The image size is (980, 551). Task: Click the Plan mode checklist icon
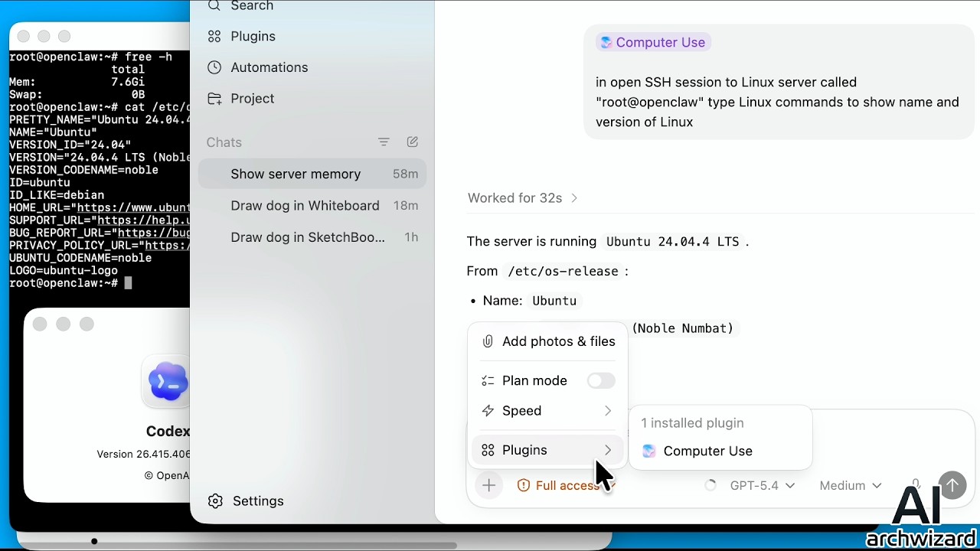488,380
